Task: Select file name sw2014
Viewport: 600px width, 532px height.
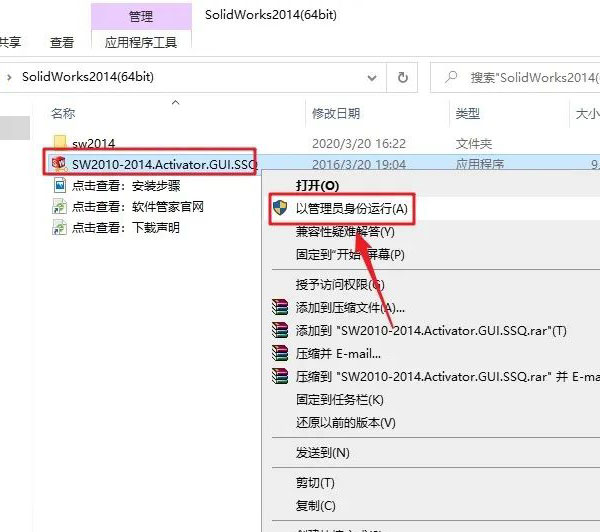Action: [x=93, y=144]
